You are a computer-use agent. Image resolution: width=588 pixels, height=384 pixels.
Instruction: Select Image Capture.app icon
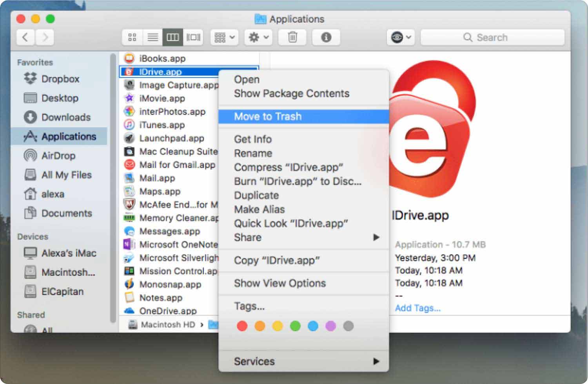[x=129, y=85]
